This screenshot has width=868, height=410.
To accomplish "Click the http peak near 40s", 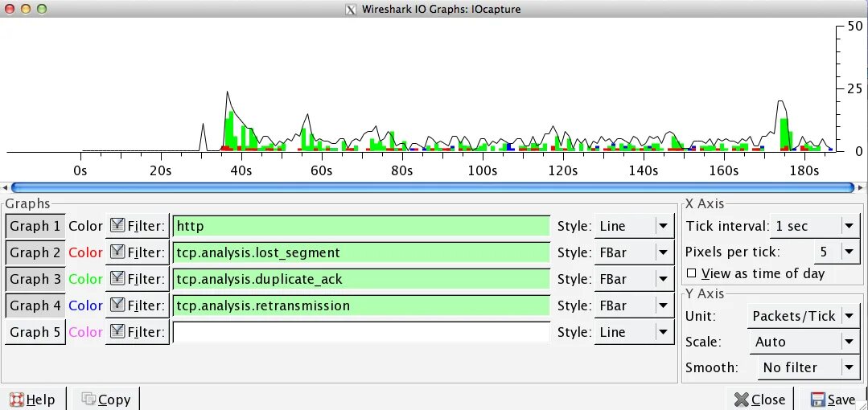I will 227,92.
